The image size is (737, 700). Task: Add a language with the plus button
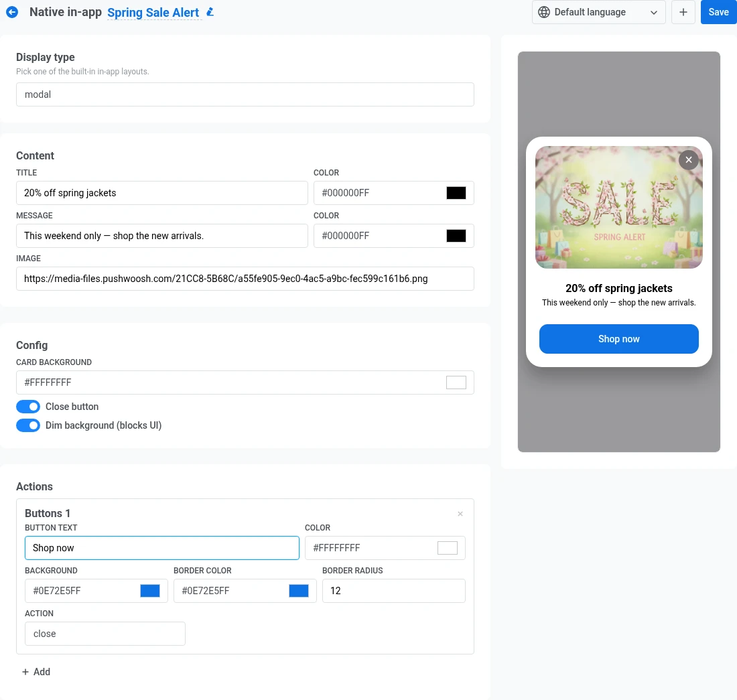pyautogui.click(x=683, y=12)
